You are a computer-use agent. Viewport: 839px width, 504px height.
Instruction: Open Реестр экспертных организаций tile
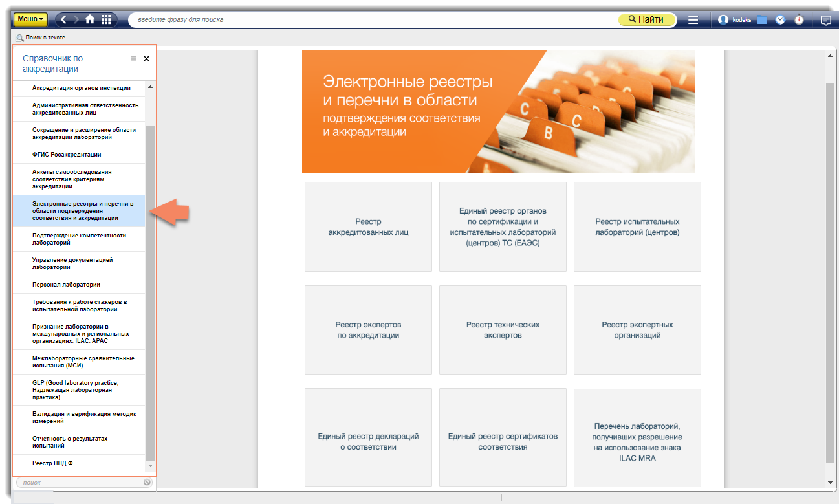[637, 330]
